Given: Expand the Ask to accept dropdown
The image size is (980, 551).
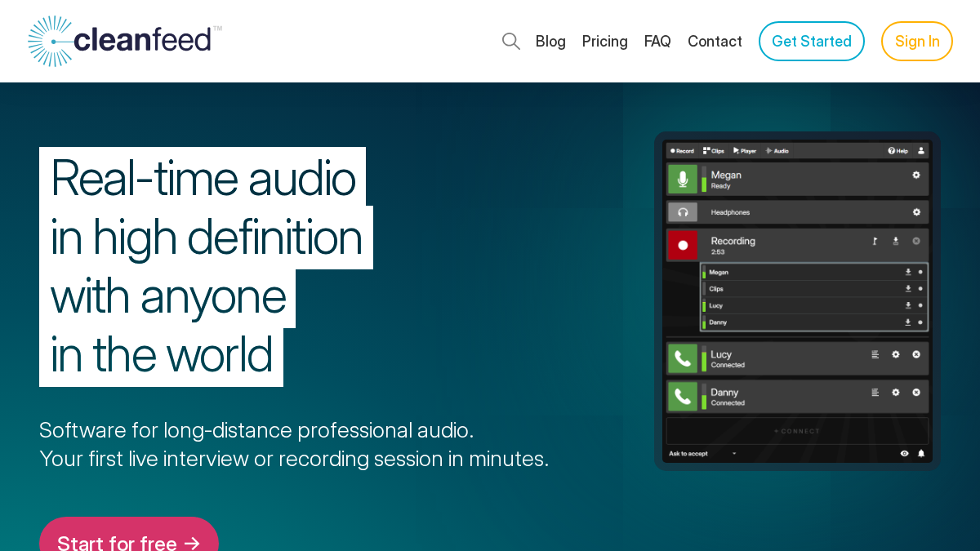Looking at the screenshot, I should pyautogui.click(x=702, y=453).
